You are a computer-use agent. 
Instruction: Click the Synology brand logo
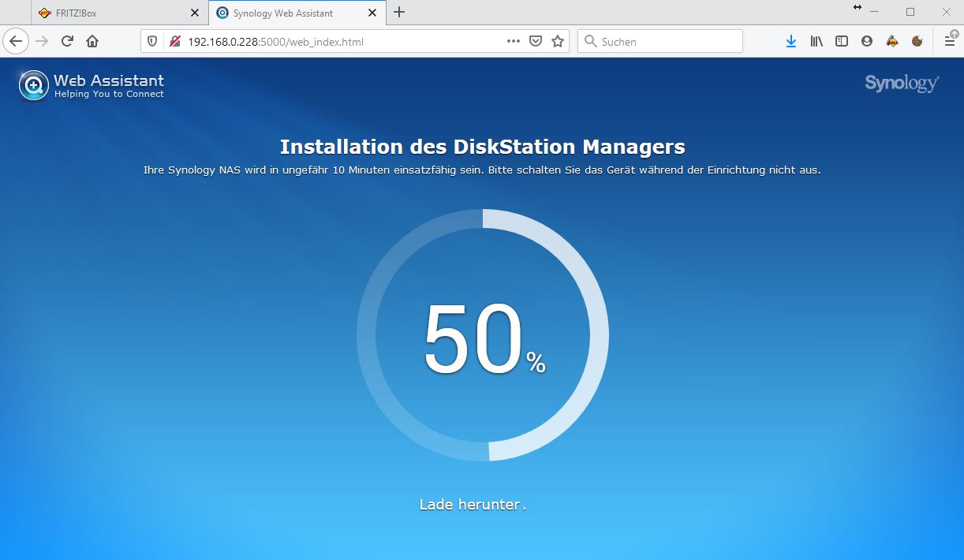click(x=902, y=83)
